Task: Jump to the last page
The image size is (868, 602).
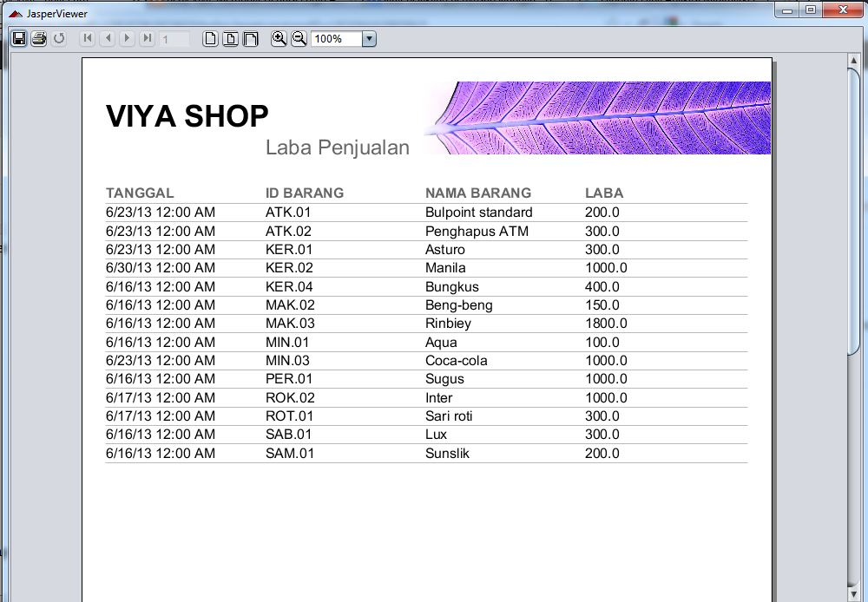Action: 148,38
